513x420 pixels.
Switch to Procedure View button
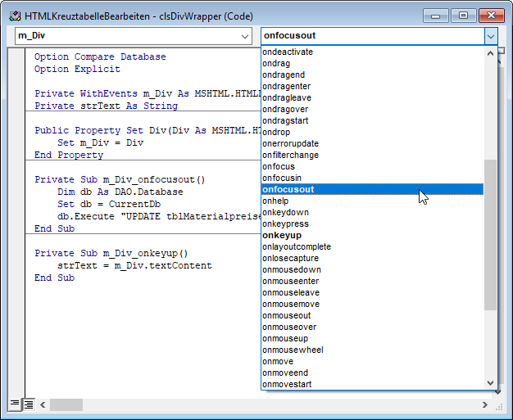click(14, 404)
